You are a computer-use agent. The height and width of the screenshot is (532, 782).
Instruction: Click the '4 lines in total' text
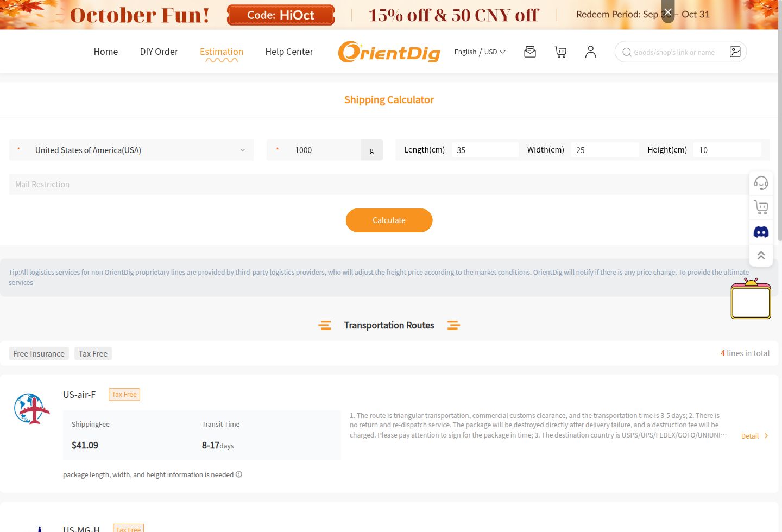click(x=745, y=353)
